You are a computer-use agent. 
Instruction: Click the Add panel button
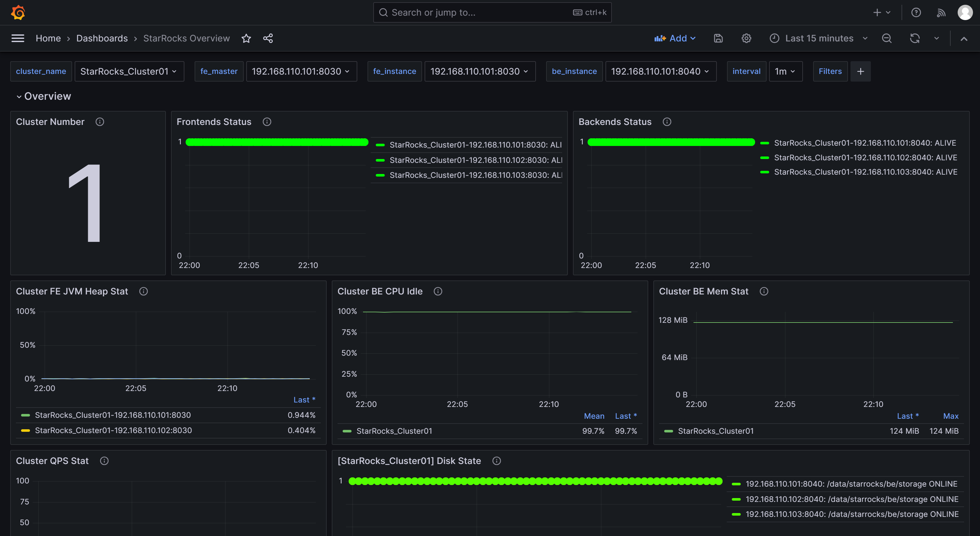tap(675, 38)
